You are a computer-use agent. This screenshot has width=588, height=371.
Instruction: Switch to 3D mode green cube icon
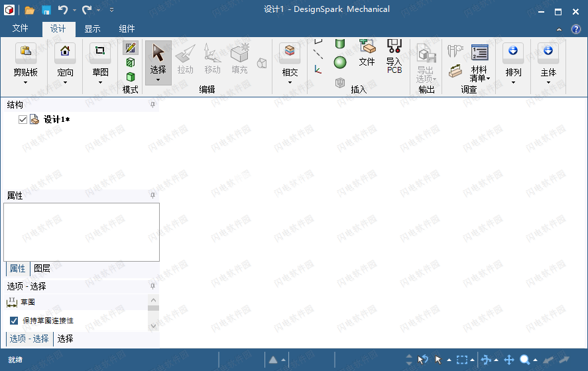pyautogui.click(x=131, y=77)
